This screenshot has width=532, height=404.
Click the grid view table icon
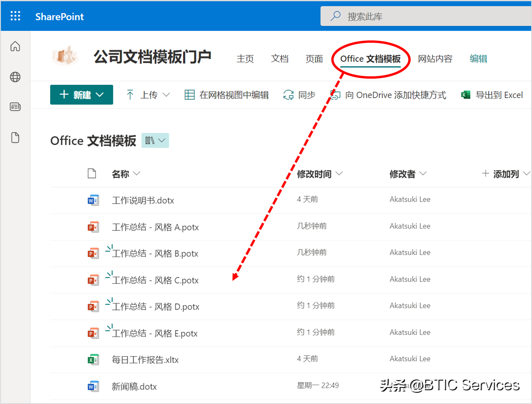click(190, 95)
